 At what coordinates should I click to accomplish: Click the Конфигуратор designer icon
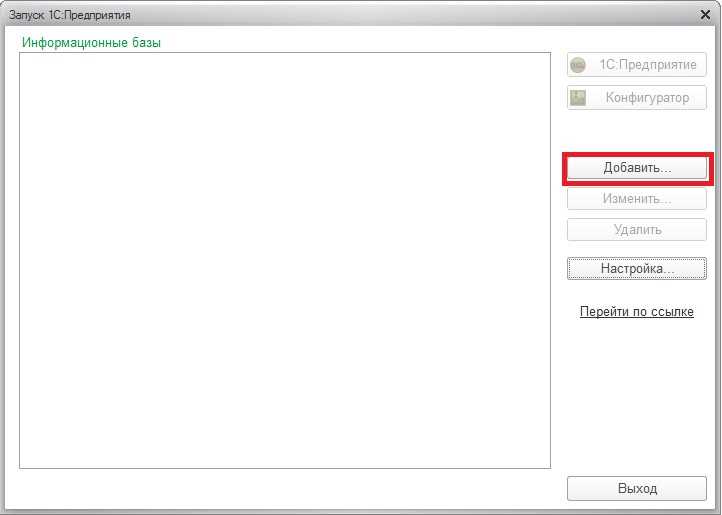pyautogui.click(x=578, y=98)
